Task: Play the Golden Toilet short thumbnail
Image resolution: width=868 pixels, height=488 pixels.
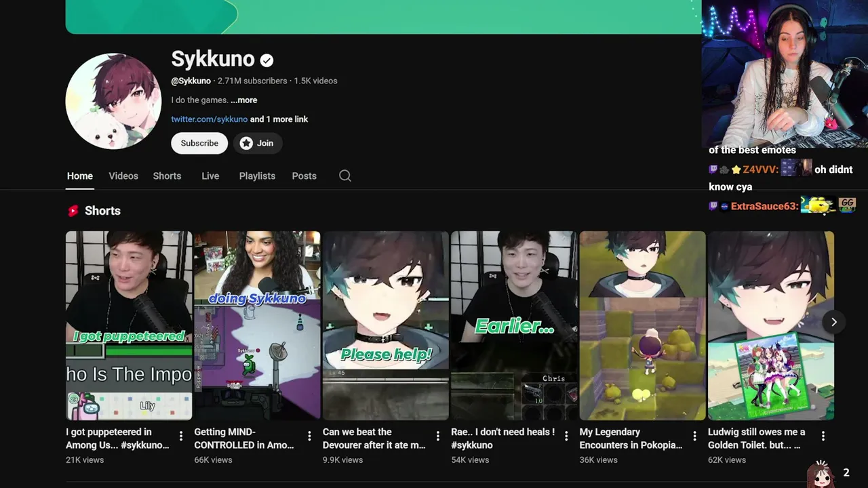Action: coord(771,325)
